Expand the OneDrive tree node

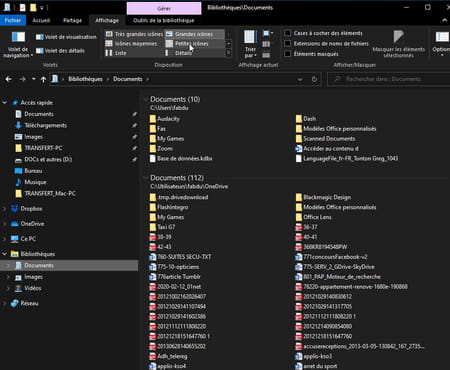tap(5, 224)
